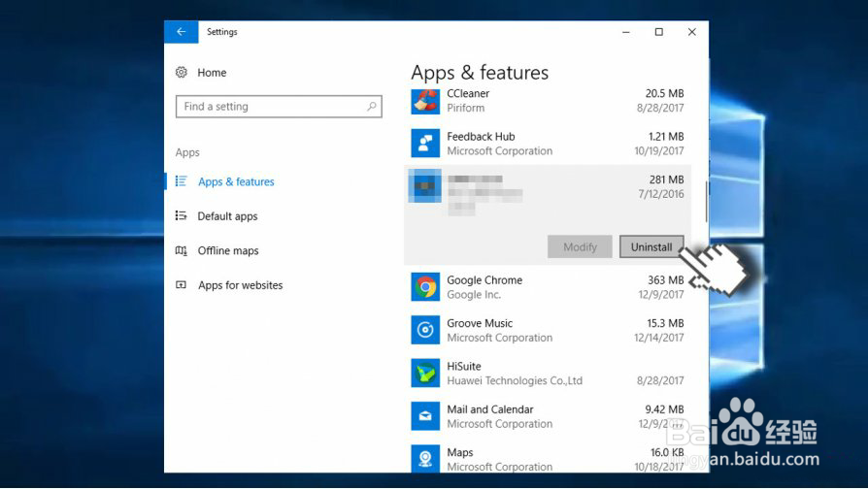Select the HiSuite entry name
The width and height of the screenshot is (868, 489).
tap(464, 366)
